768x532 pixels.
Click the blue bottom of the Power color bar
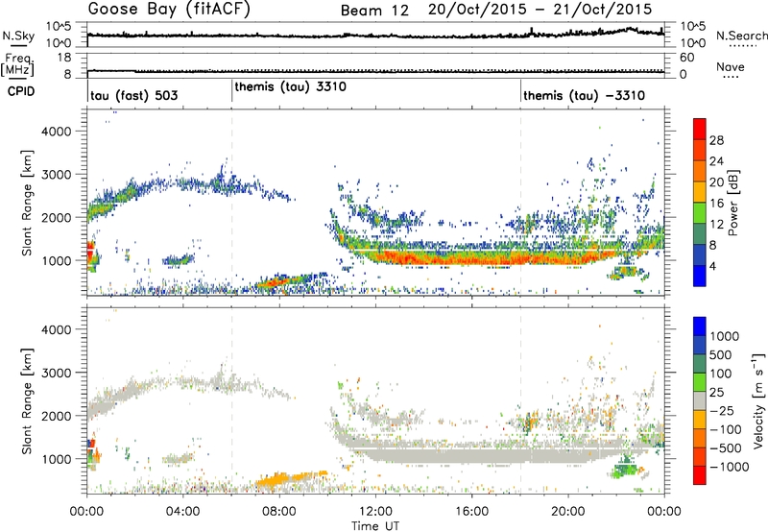[700, 278]
